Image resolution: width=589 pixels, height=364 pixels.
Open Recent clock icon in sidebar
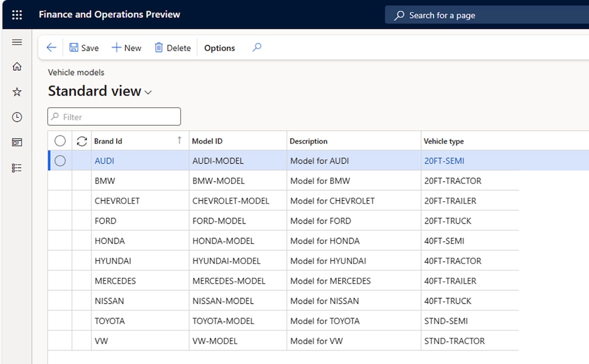(x=17, y=117)
